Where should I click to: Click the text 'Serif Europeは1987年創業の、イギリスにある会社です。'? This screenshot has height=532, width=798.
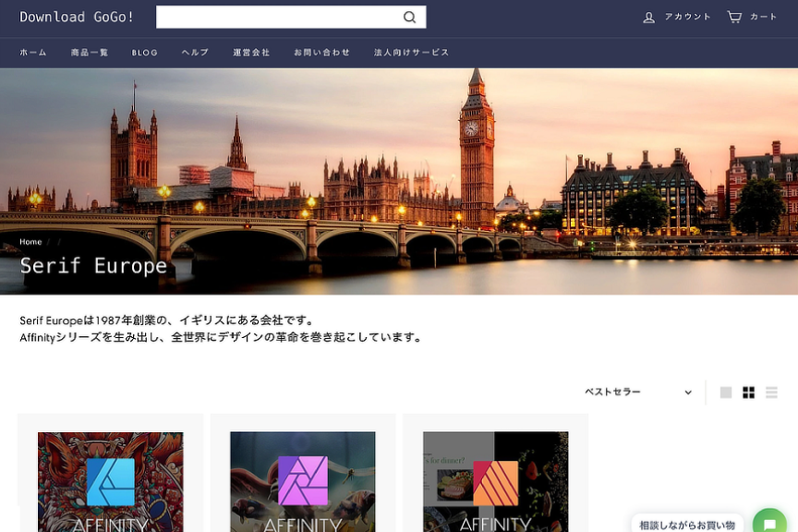(x=167, y=320)
